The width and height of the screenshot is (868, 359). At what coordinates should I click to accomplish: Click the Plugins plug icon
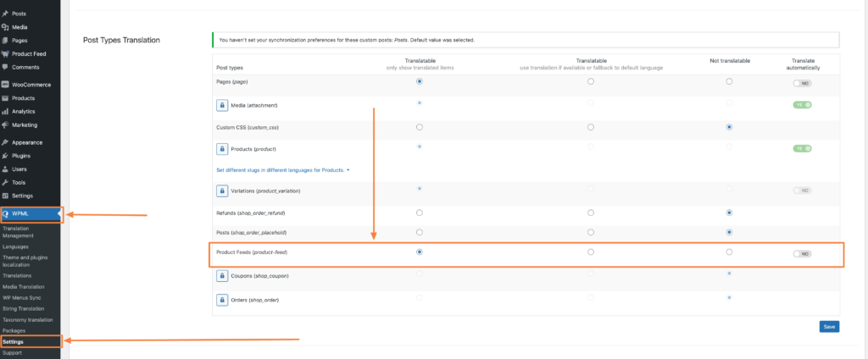click(5, 156)
